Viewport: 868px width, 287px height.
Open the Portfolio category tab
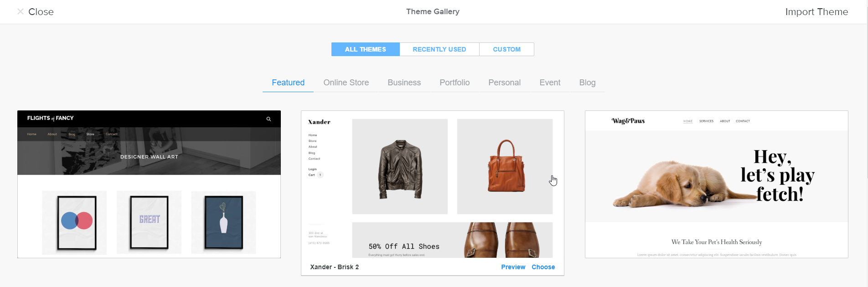[x=455, y=83]
